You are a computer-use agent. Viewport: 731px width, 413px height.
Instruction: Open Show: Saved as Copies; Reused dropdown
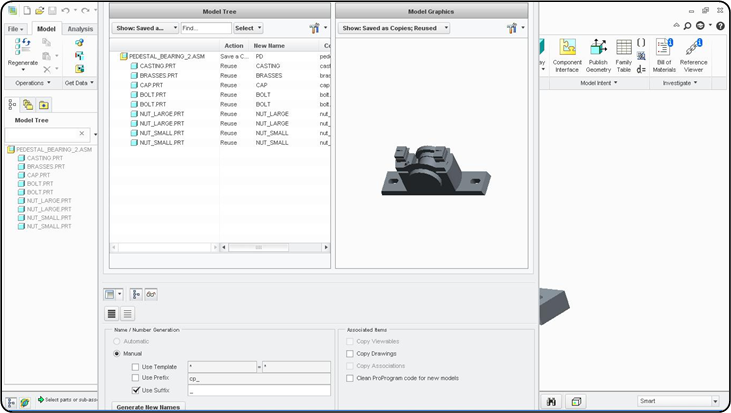coord(394,28)
